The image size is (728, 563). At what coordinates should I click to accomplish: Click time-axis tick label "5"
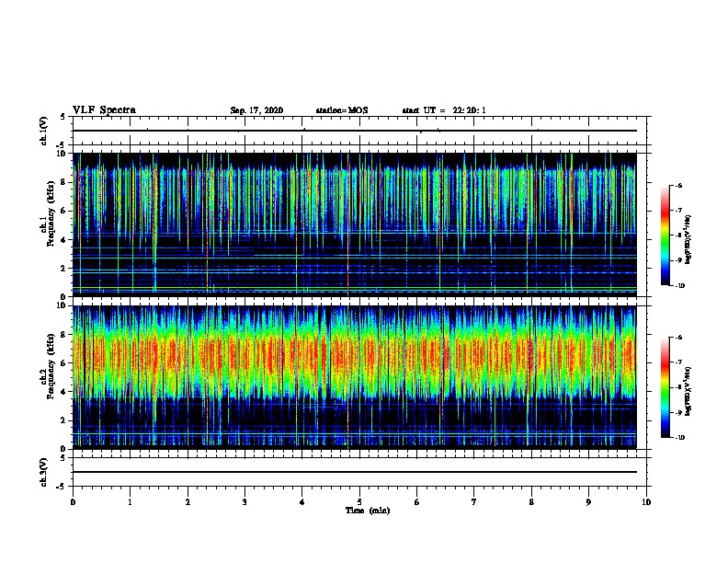pos(359,501)
